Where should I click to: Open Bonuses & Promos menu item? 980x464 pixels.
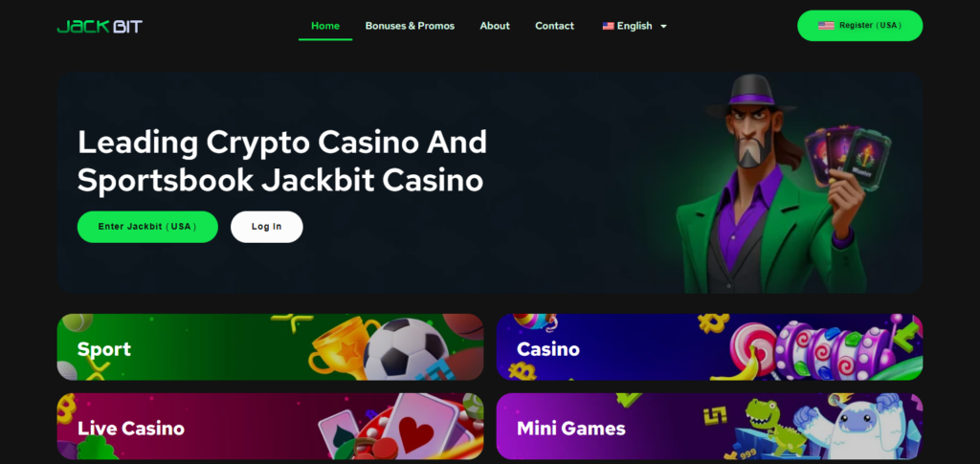[x=410, y=26]
